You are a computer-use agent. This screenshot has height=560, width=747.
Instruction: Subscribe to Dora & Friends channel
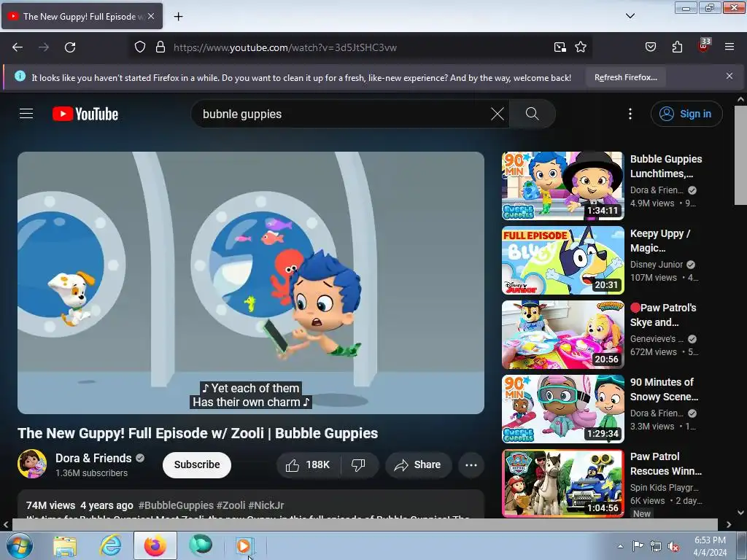(197, 464)
